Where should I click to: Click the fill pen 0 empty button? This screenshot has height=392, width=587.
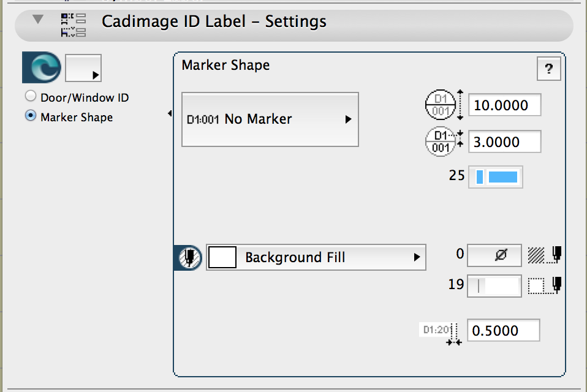[x=494, y=255]
